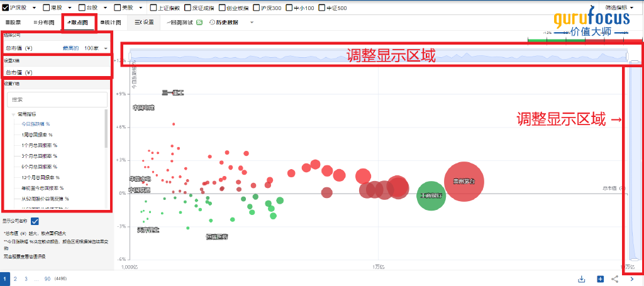Viewport: 644px width, 286px height.
Task: Open dropdown arrow next to 港股
Action: [x=69, y=8]
